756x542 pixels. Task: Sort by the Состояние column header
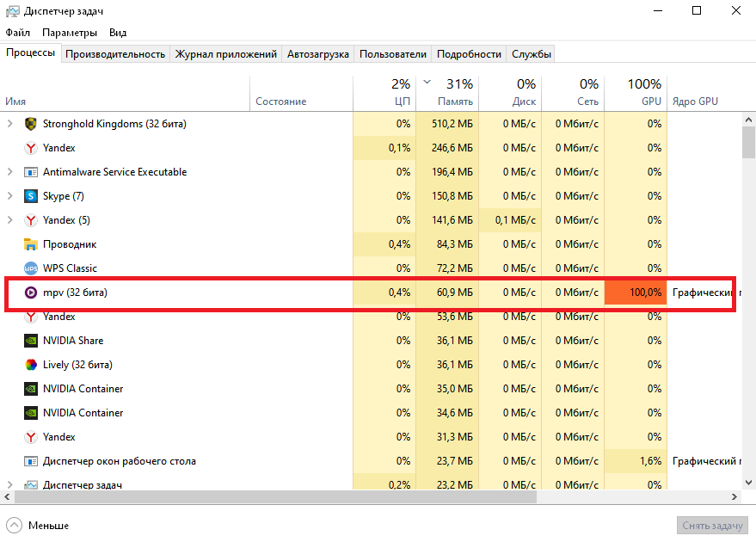(x=301, y=94)
